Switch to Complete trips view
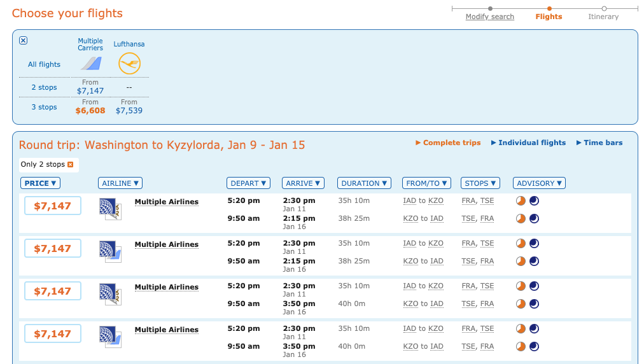Viewport: 644px width, 364px height. point(448,143)
